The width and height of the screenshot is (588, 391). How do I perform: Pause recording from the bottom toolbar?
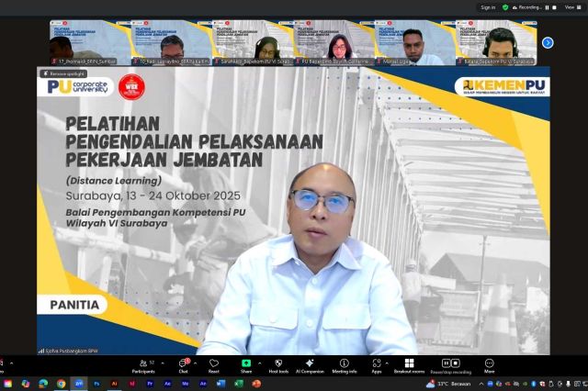tap(445, 363)
